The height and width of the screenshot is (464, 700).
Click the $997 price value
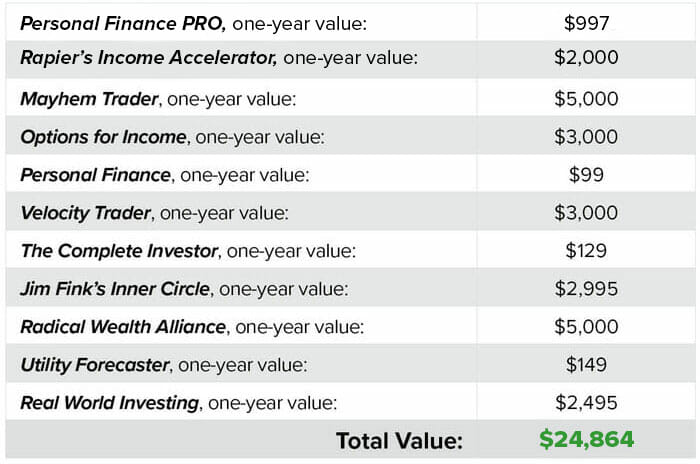click(586, 21)
